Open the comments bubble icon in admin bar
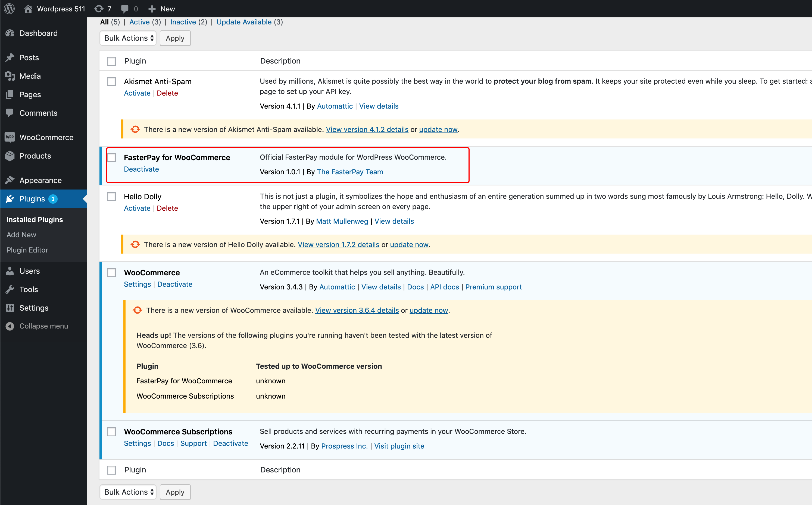812x505 pixels. 125,9
